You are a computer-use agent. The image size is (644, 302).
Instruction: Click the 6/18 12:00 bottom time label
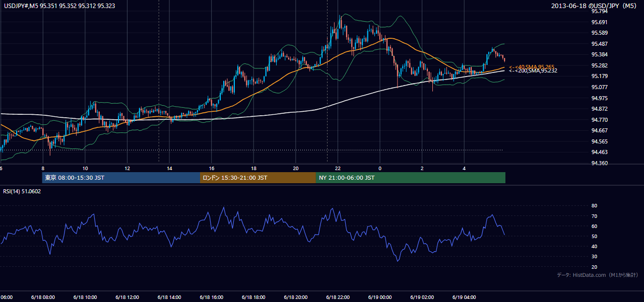(127, 297)
